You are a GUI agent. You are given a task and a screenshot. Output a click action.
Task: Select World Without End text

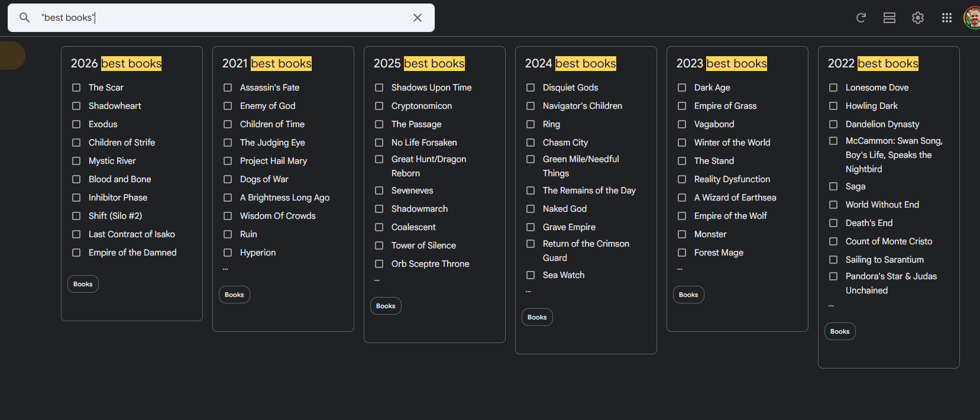point(882,205)
